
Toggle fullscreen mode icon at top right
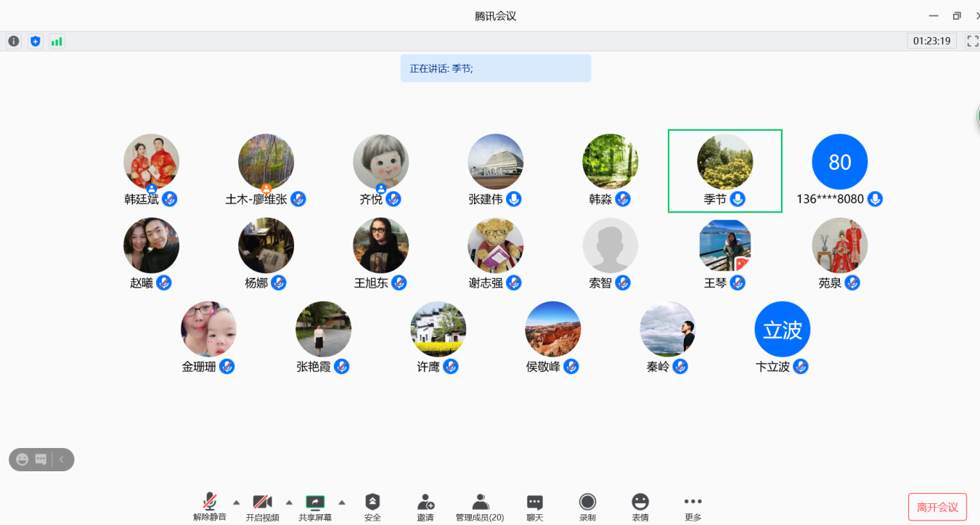(x=973, y=41)
